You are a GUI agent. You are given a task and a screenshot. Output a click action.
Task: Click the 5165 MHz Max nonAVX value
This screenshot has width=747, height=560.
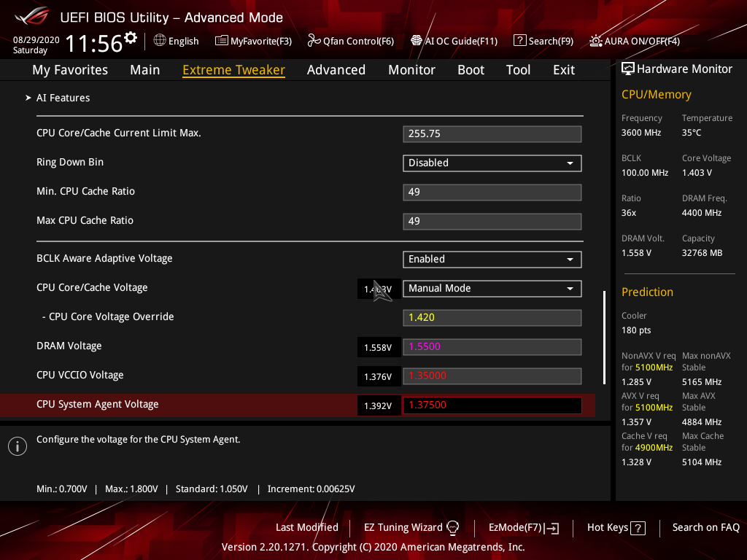coord(702,382)
